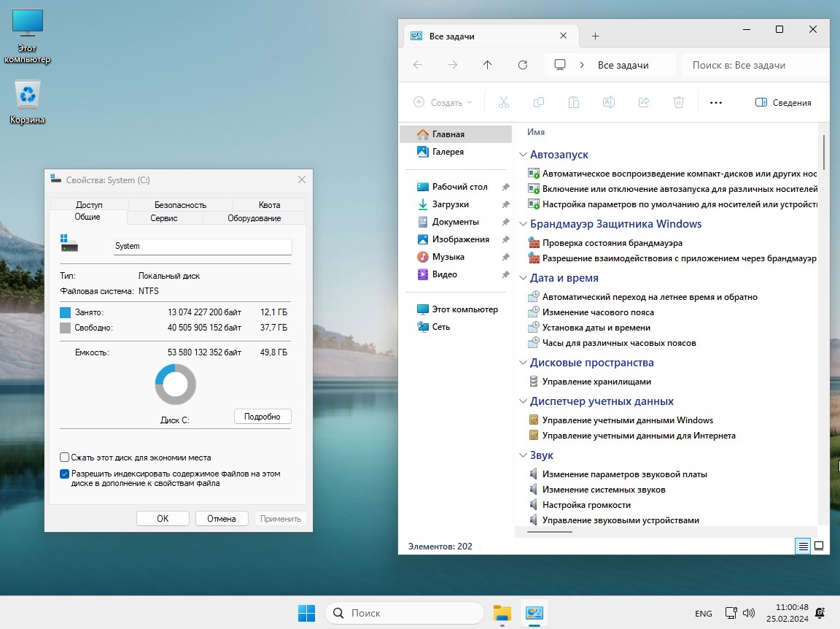This screenshot has height=629, width=840.
Task: Collapse the 'Автозапуск' group
Action: [523, 155]
